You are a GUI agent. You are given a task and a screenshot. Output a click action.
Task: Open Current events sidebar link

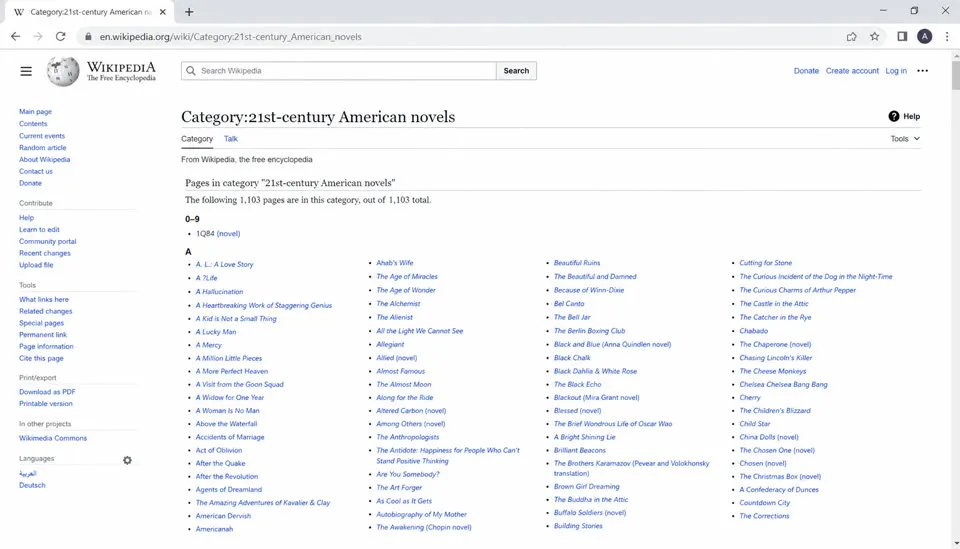pos(42,136)
